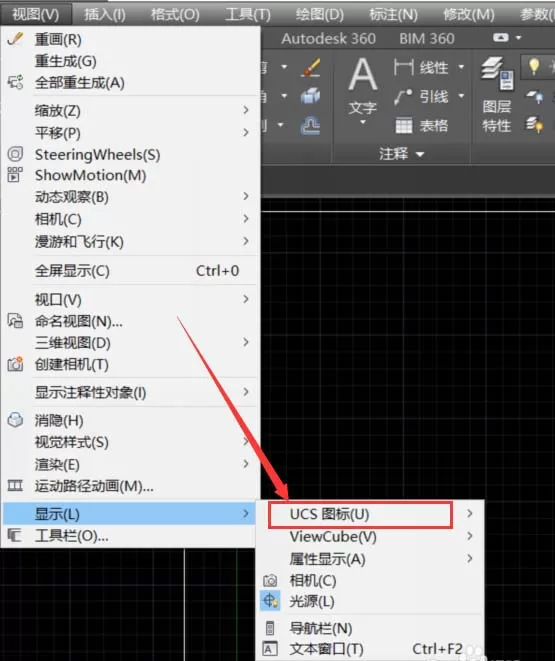The height and width of the screenshot is (661, 555).
Task: Expand the Camera (相机) submenu arrow in View menu
Action: click(246, 218)
